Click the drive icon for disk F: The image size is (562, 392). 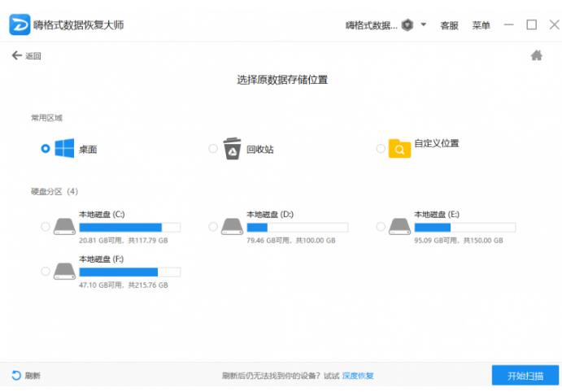click(64, 272)
